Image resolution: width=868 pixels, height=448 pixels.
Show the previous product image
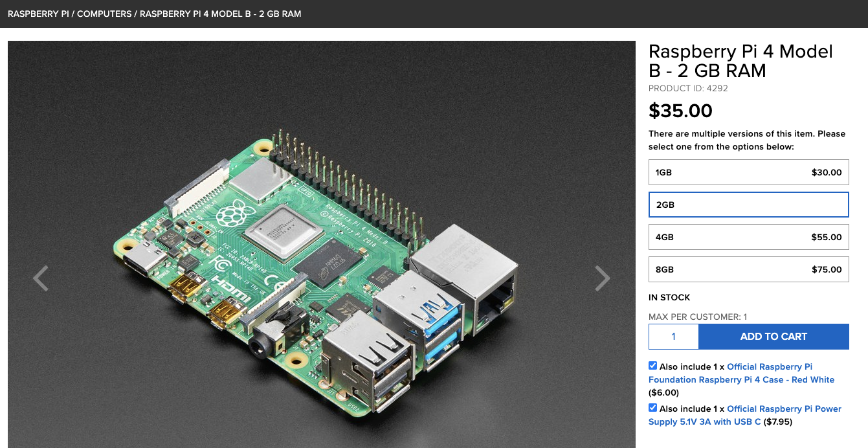pyautogui.click(x=41, y=278)
